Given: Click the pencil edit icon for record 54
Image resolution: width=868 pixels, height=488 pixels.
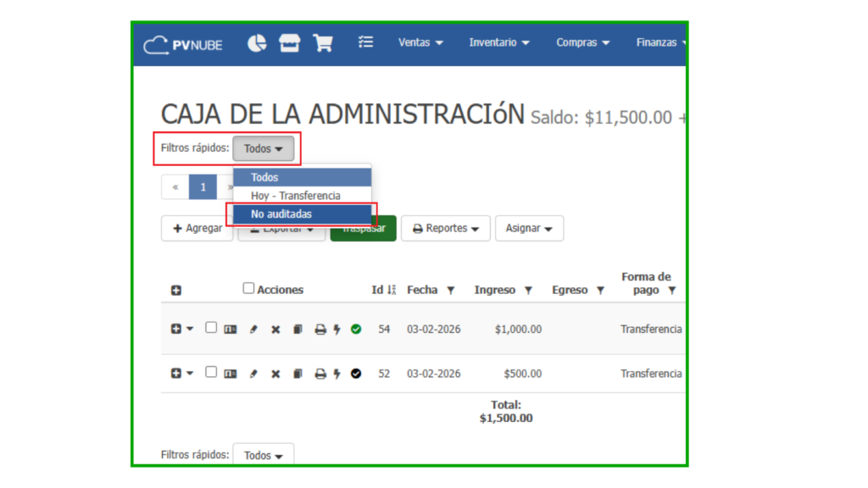Looking at the screenshot, I should 253,330.
